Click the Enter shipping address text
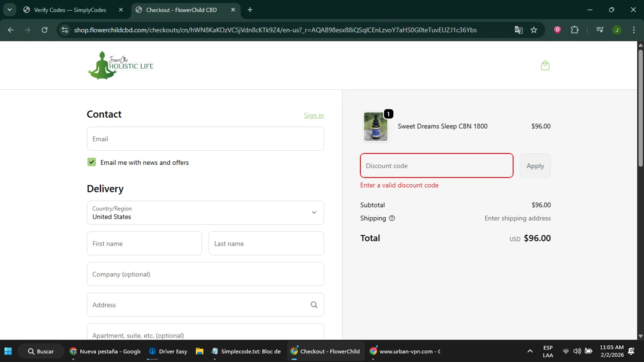This screenshot has height=362, width=644. (517, 218)
